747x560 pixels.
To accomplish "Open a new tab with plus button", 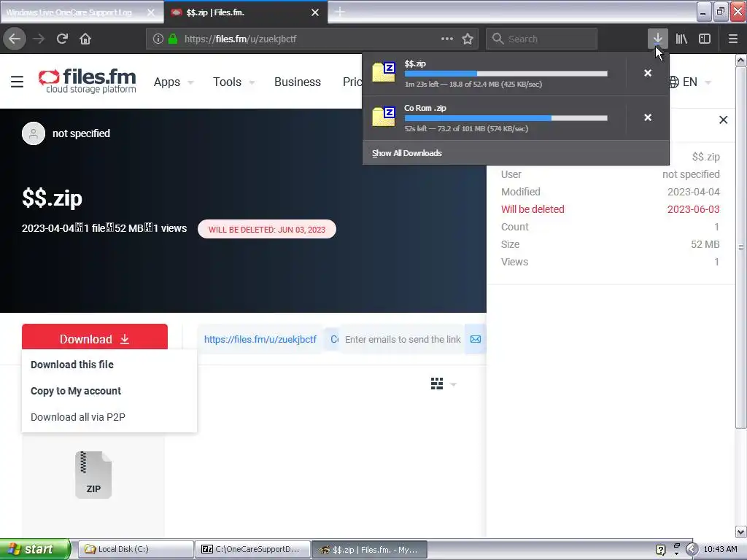I will coord(340,12).
